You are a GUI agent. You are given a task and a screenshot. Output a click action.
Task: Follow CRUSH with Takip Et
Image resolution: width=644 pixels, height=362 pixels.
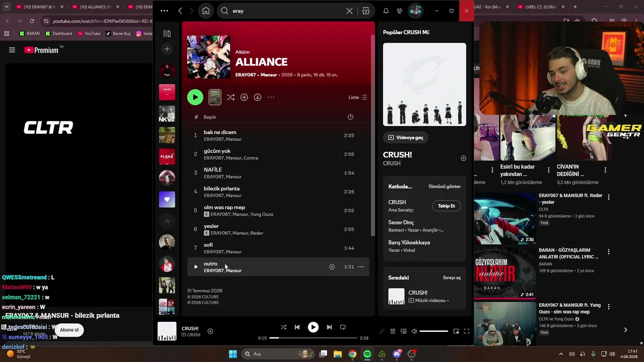pyautogui.click(x=446, y=206)
